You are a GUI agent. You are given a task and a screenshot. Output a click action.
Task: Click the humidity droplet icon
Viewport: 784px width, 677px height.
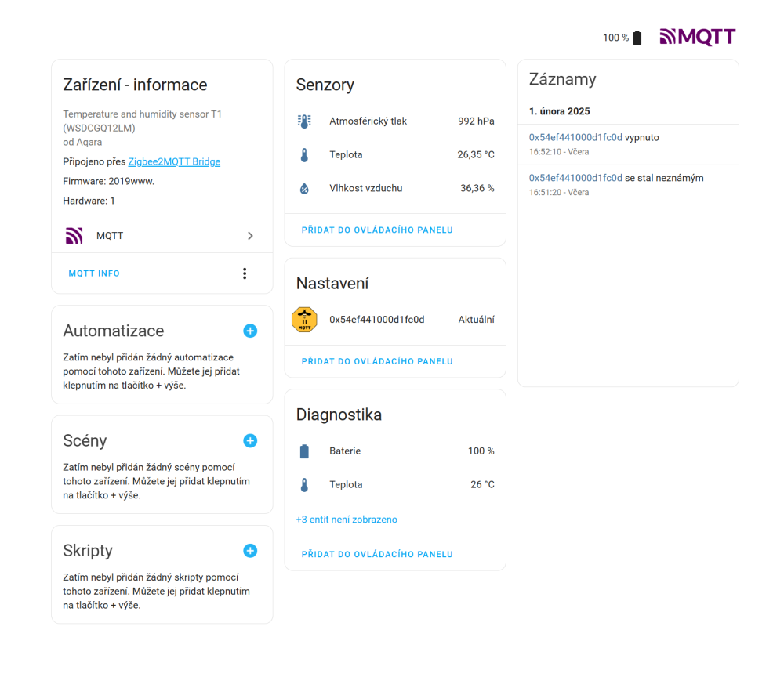click(x=304, y=189)
